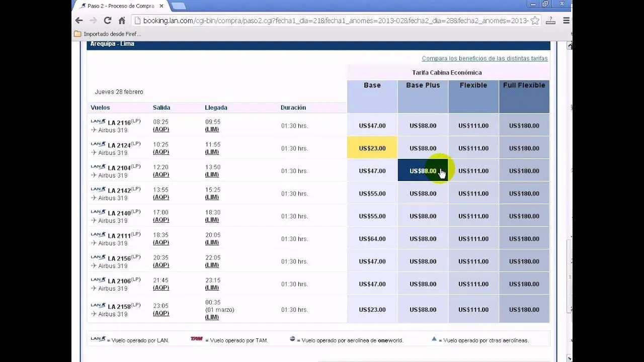This screenshot has height=362, width=644.
Task: Click LAN logo in the legend footer
Action: point(98,339)
